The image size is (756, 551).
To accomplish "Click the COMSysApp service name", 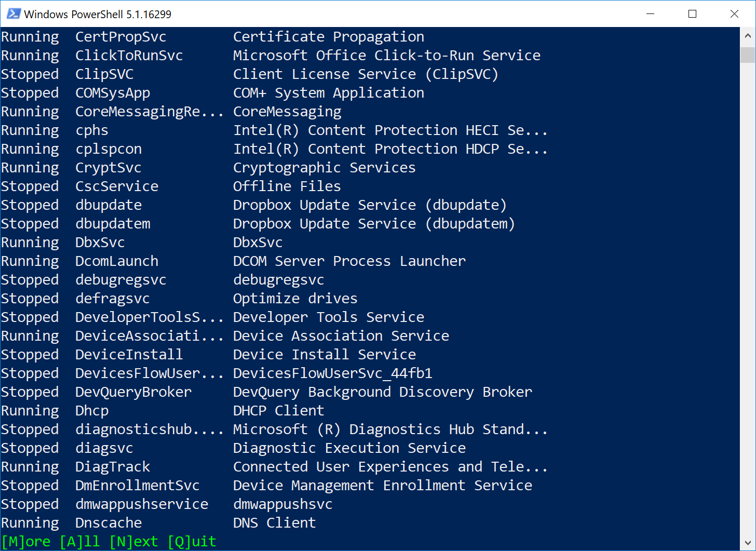I will tap(113, 93).
